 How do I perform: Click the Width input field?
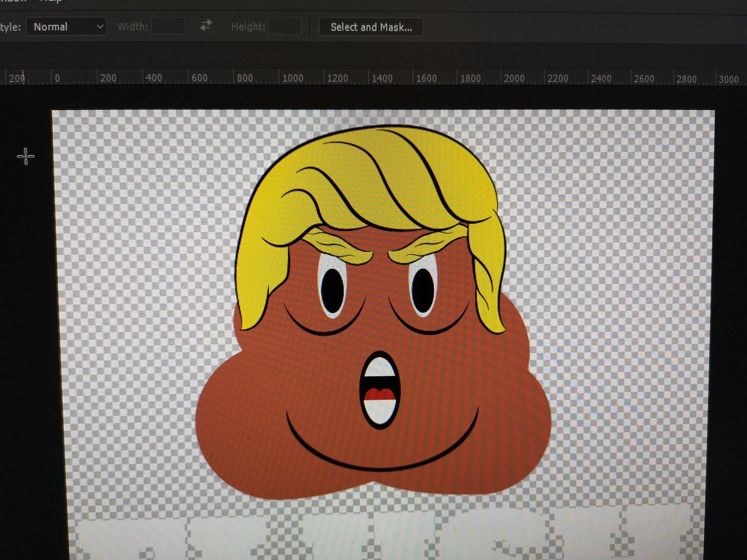tap(169, 27)
